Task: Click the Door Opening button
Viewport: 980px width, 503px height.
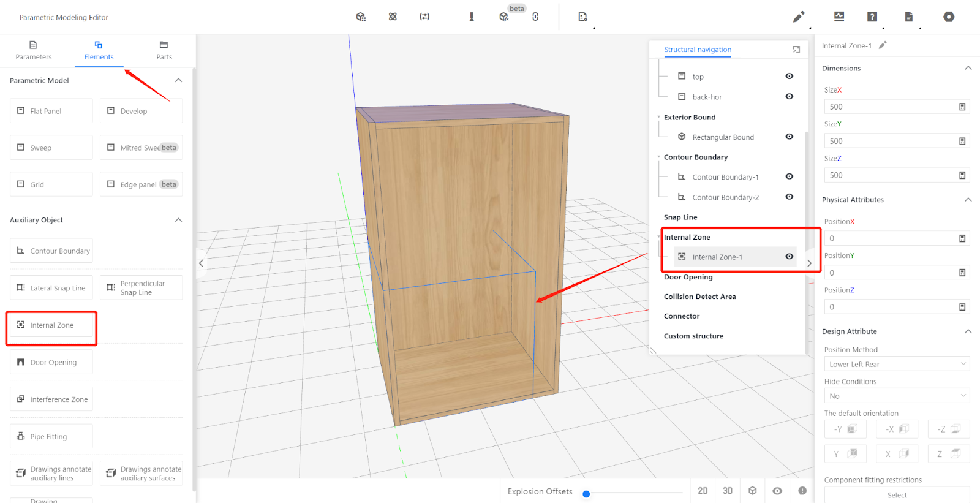Action: click(51, 362)
